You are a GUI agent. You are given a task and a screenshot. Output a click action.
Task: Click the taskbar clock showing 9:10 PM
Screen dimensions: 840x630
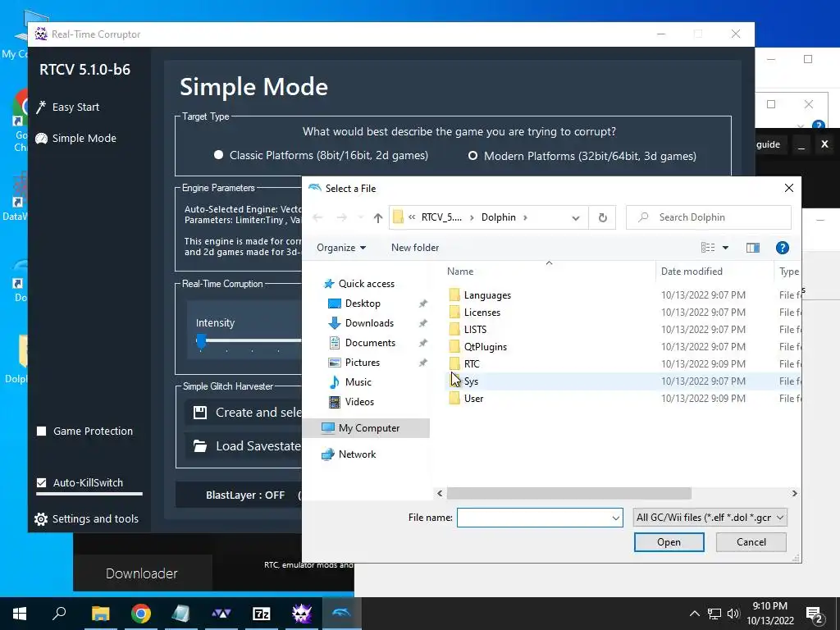point(769,614)
